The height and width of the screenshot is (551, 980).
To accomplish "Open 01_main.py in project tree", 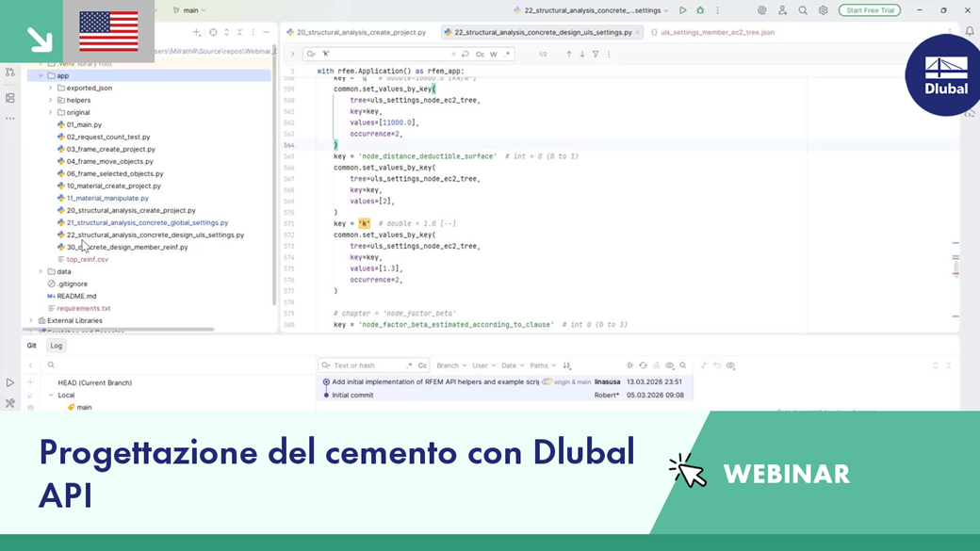I will tap(84, 124).
